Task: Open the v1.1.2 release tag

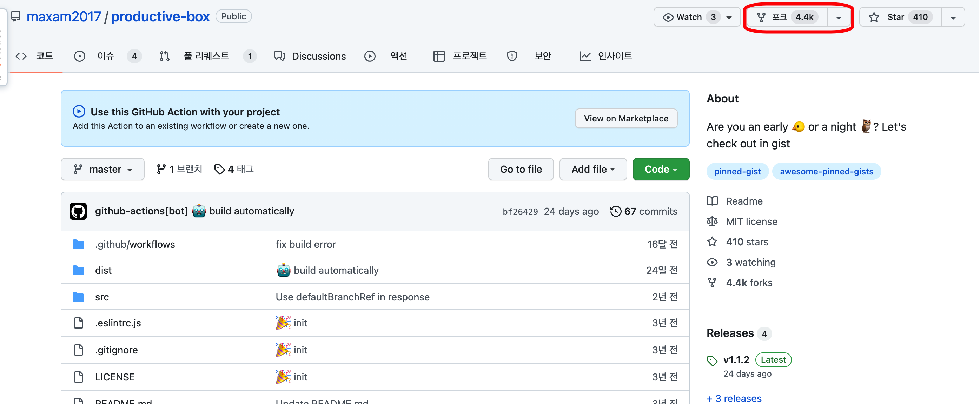Action: [x=736, y=359]
